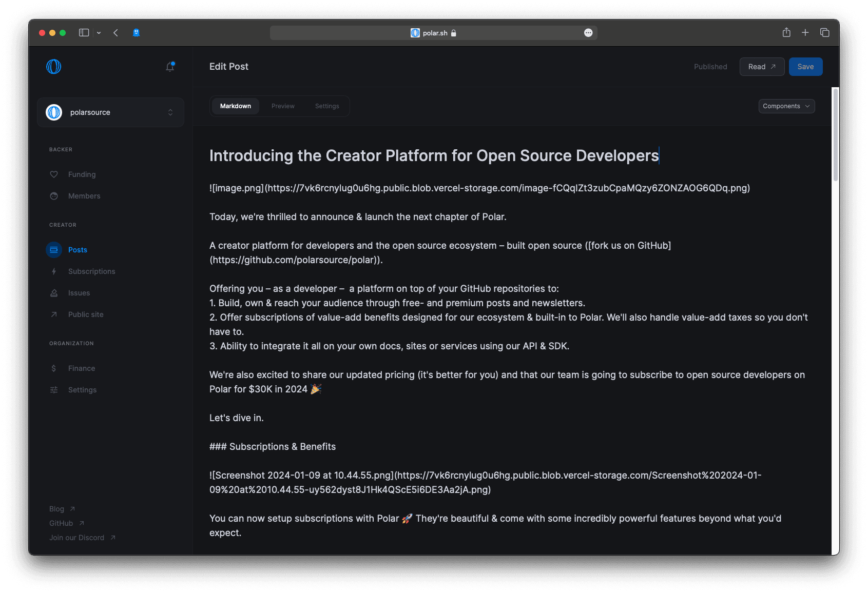
Task: Open the Join our Discord link
Action: (82, 538)
